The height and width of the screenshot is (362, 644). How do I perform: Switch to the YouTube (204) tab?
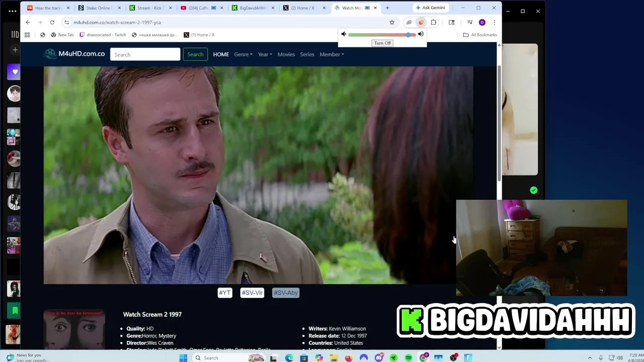pyautogui.click(x=201, y=8)
